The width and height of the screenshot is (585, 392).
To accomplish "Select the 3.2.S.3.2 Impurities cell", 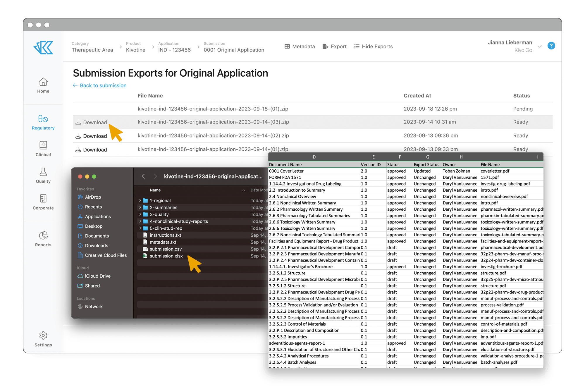I will coord(314,337).
